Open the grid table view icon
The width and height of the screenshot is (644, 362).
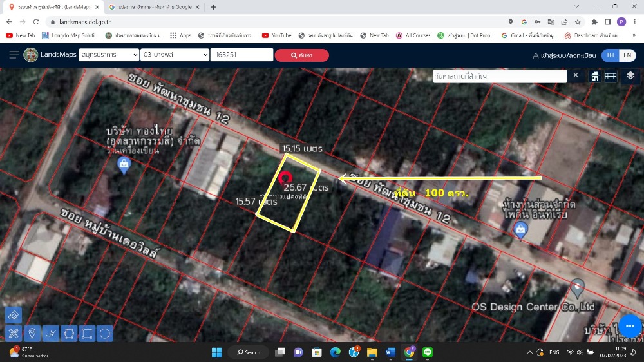coord(611,77)
